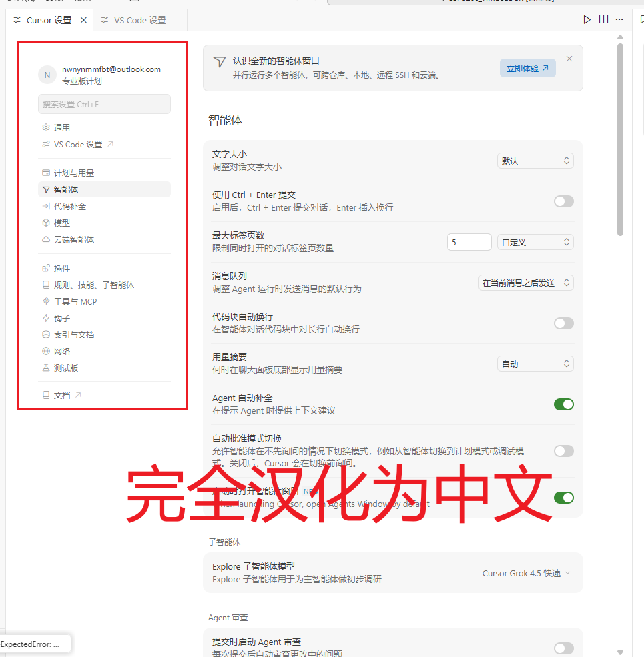Open the 计划与用量 section

tap(105, 173)
